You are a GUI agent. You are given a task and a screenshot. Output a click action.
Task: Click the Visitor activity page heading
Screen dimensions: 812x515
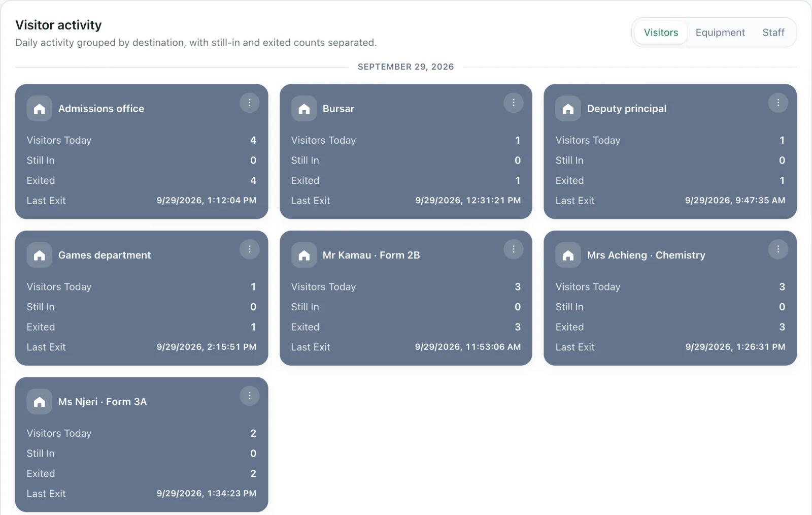[58, 25]
